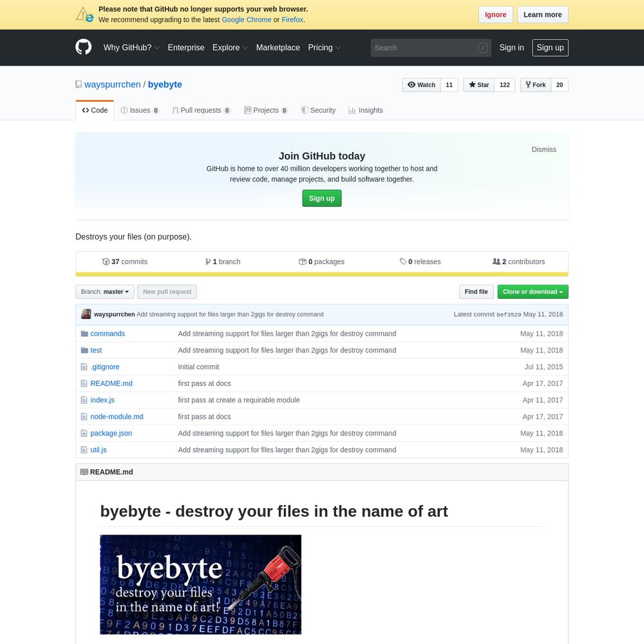Click the browser warning icon in banner

84,14
